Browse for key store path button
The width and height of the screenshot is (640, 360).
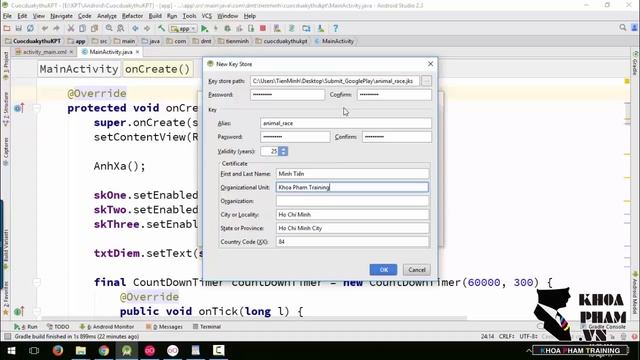[x=426, y=81]
